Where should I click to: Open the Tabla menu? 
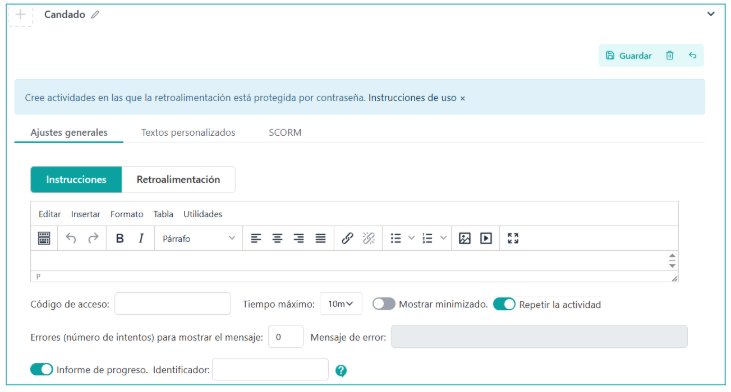[163, 214]
